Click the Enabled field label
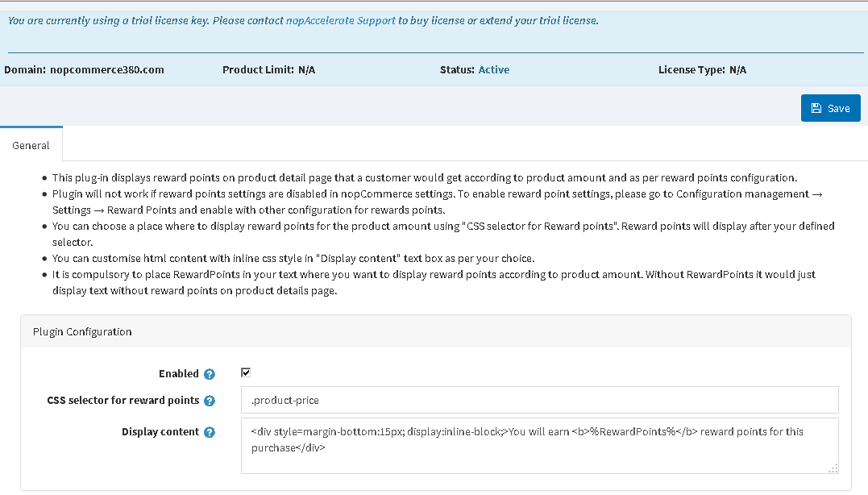 point(178,374)
